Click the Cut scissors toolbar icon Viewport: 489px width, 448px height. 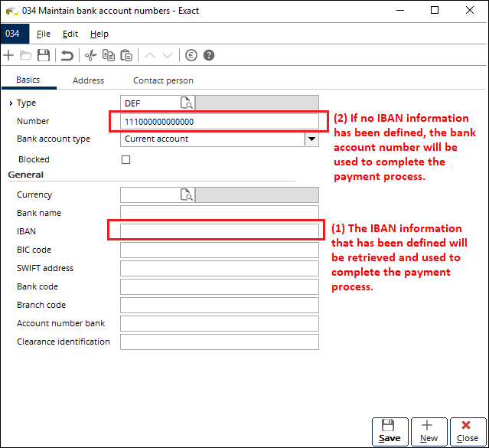point(90,55)
